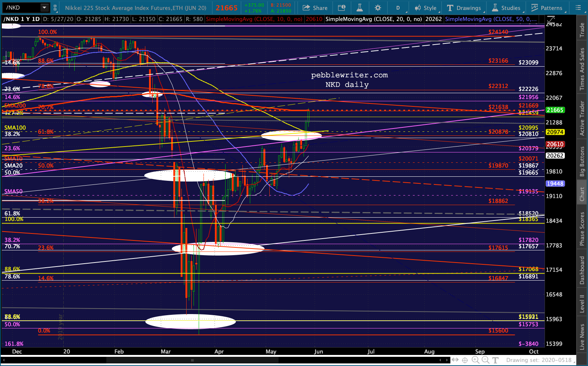
Task: Open chart settings gear icon
Action: [x=378, y=8]
